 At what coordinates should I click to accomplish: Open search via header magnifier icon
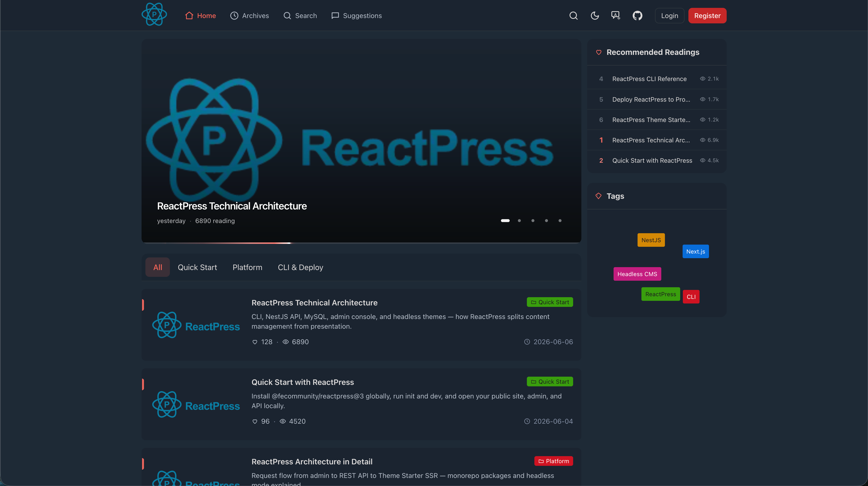[x=573, y=16]
